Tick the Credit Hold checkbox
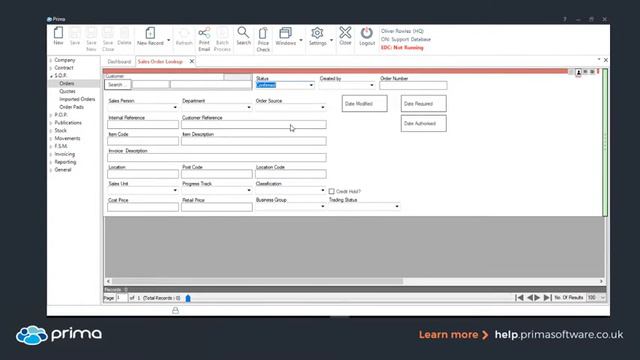The width and height of the screenshot is (640, 360). point(331,191)
